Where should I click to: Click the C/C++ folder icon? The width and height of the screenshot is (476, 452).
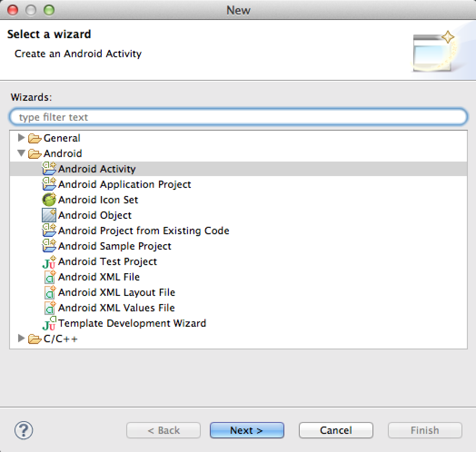pyautogui.click(x=35, y=339)
